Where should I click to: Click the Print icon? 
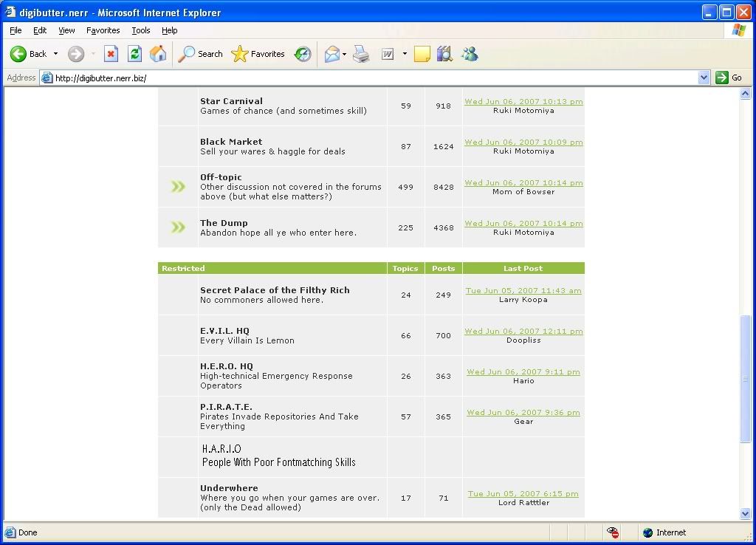(x=361, y=54)
